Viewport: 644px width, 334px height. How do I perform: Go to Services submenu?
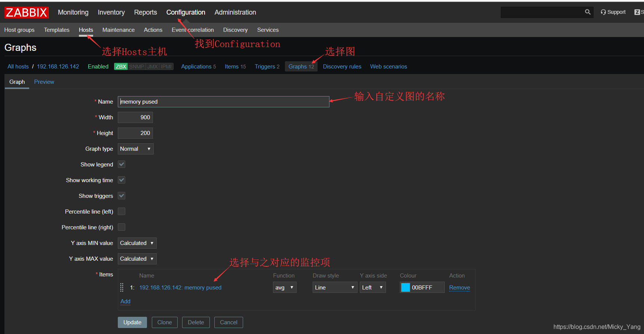coord(268,30)
